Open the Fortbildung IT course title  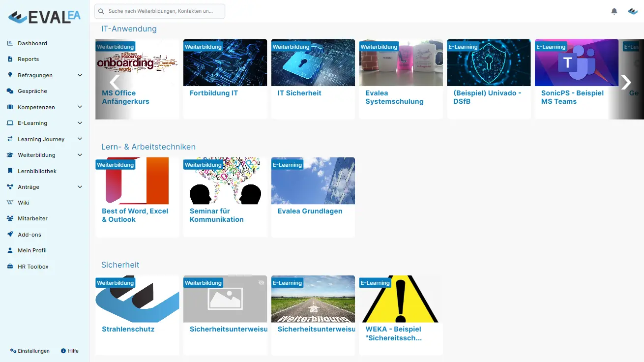tap(214, 93)
